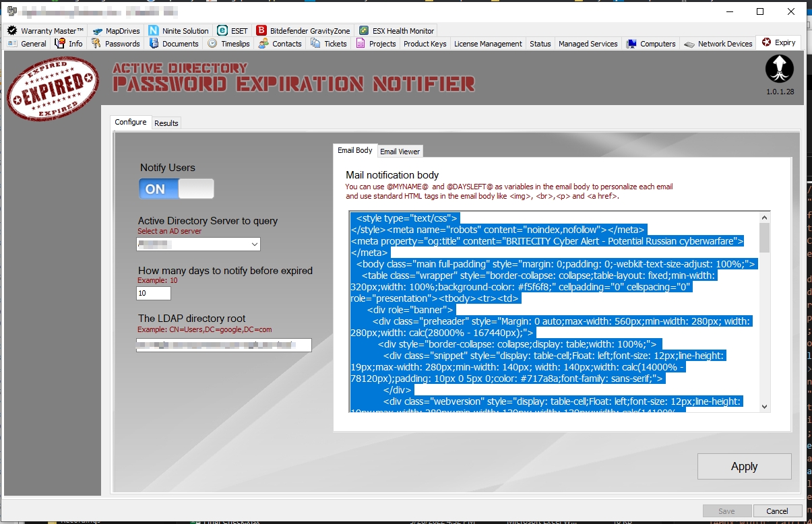This screenshot has height=524, width=812.
Task: Open the ESET tab
Action: pyautogui.click(x=232, y=31)
